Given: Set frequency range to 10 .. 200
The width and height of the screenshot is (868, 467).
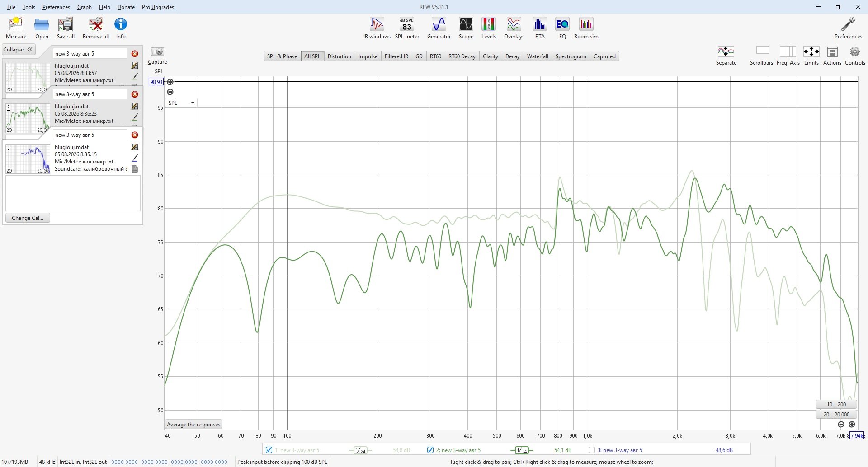Looking at the screenshot, I should (x=836, y=405).
